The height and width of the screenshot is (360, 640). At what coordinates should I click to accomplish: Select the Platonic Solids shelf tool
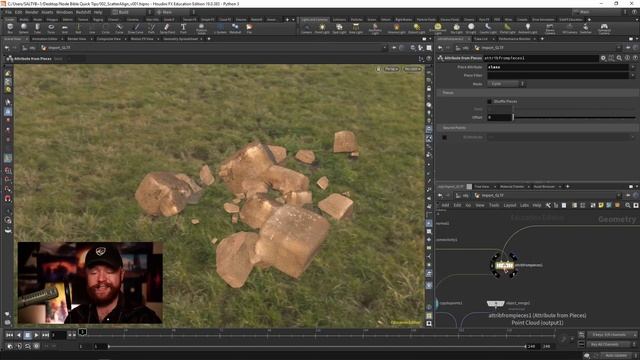[x=201, y=28]
